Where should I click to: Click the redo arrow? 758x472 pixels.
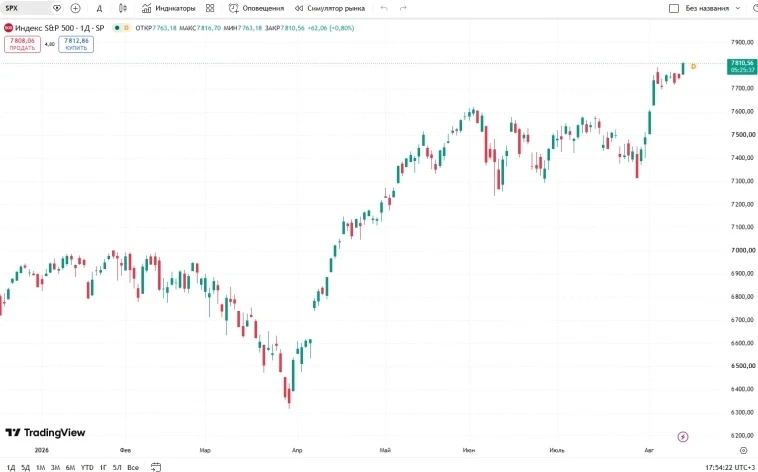403,8
